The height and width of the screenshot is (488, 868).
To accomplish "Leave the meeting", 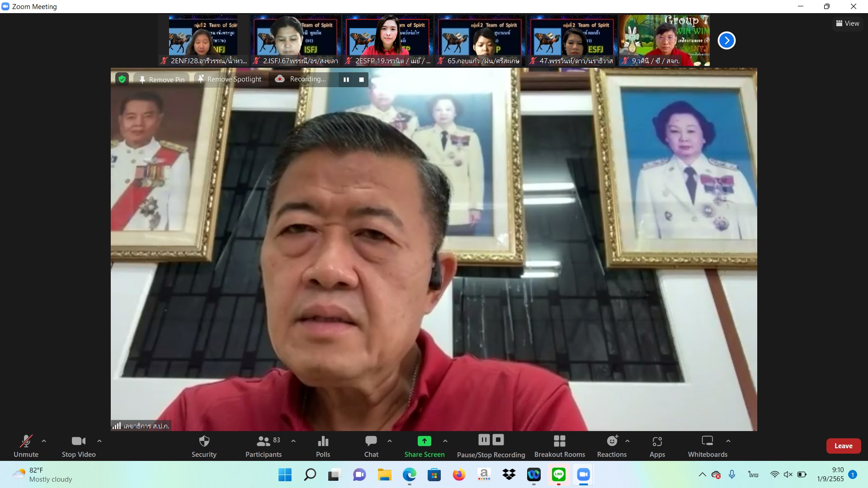I will pyautogui.click(x=843, y=446).
